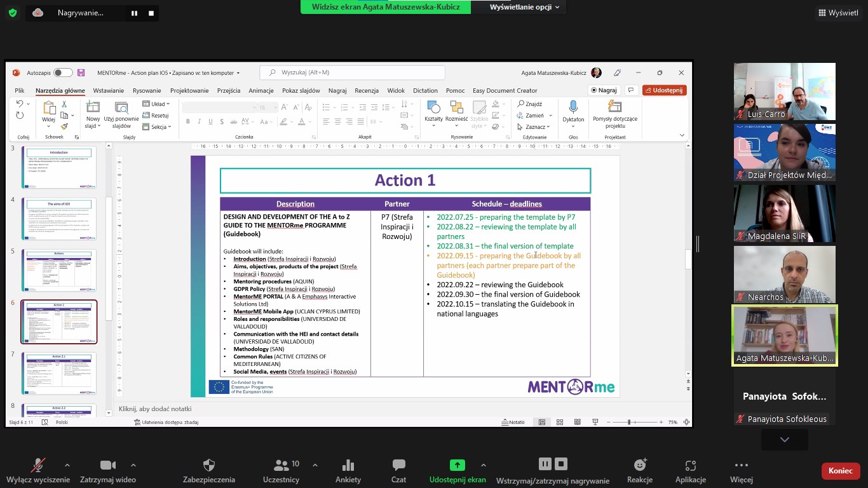The image size is (868, 488).
Task: Click the PowerPoint comments speech-bubble icon
Action: coord(631,90)
